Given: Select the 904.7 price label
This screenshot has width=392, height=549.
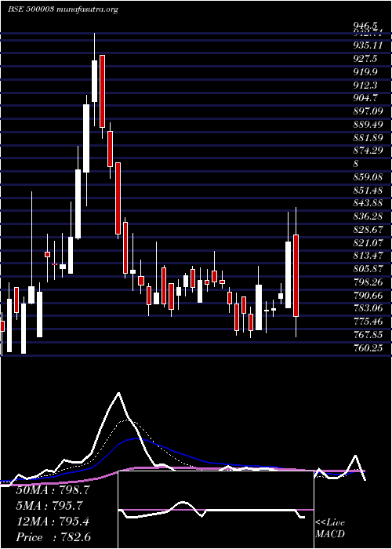Looking at the screenshot, I should 365,98.
